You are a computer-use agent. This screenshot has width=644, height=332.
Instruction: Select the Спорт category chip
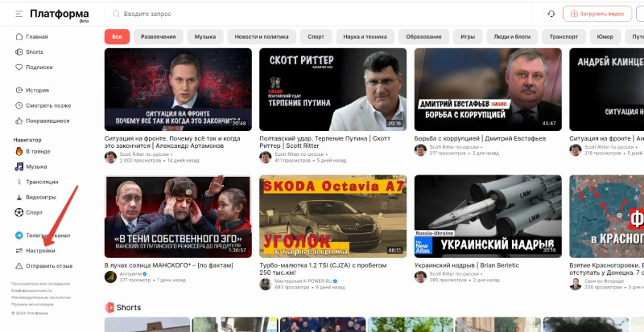316,36
